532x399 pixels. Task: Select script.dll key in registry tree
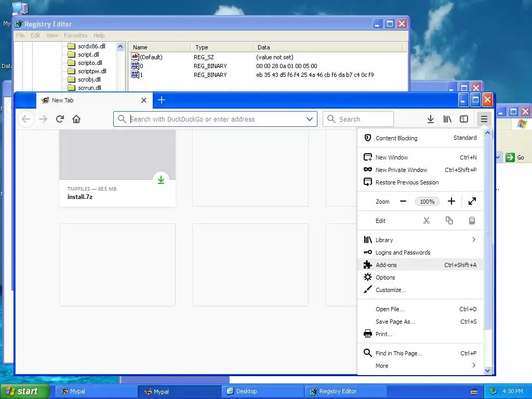tap(88, 55)
